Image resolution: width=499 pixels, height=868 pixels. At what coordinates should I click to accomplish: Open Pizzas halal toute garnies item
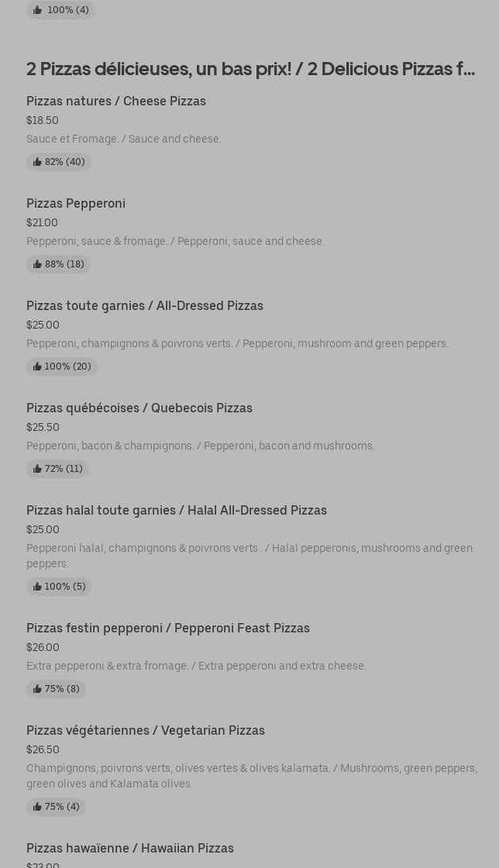pyautogui.click(x=177, y=510)
